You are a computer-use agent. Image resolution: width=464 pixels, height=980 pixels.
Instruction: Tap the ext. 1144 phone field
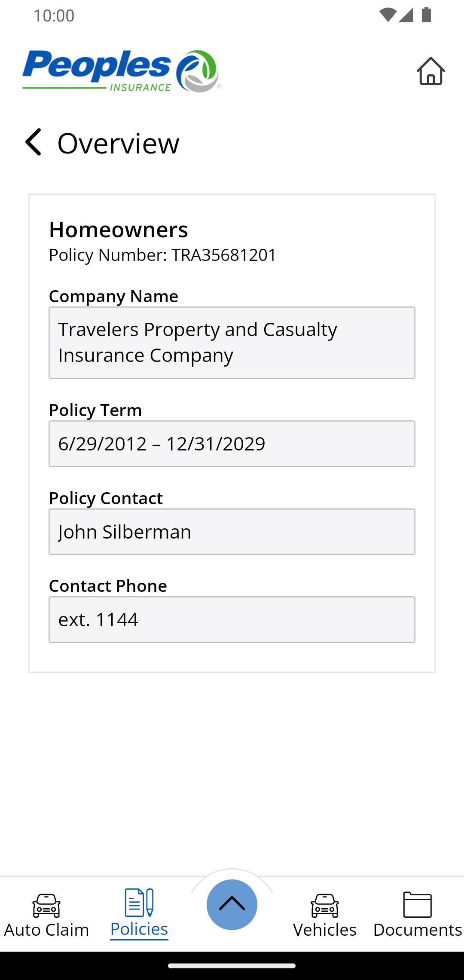click(x=232, y=619)
